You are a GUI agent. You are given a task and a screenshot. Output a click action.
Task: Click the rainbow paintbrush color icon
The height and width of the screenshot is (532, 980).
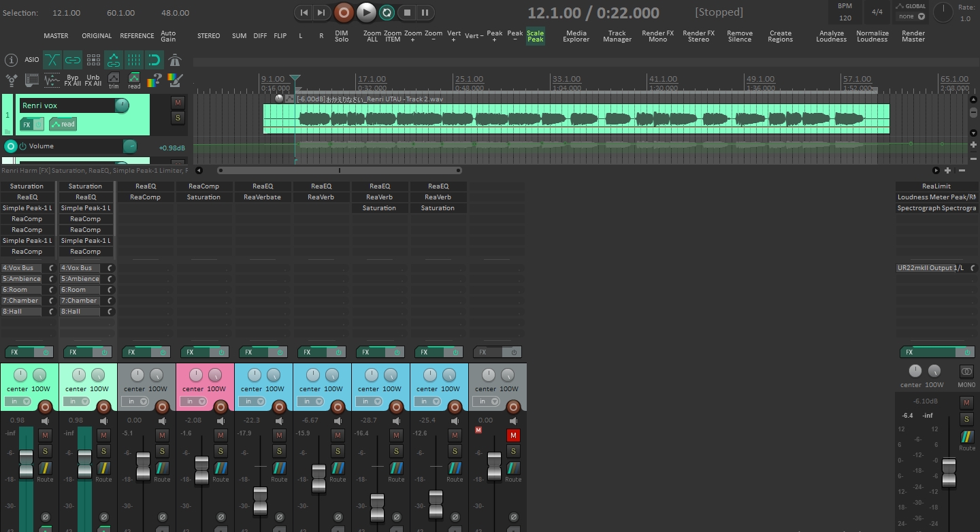click(175, 80)
